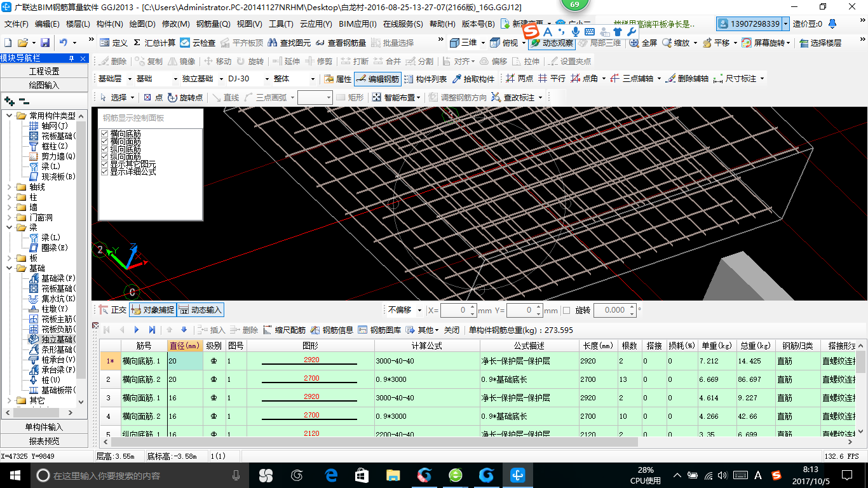Click 选择楼层 select floor tool
The height and width of the screenshot is (488, 868).
[820, 43]
